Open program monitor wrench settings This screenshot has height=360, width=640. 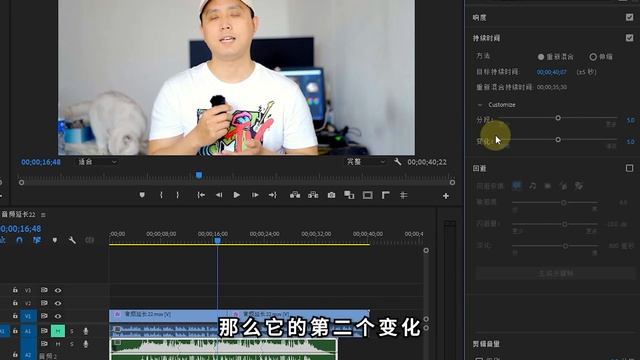397,162
